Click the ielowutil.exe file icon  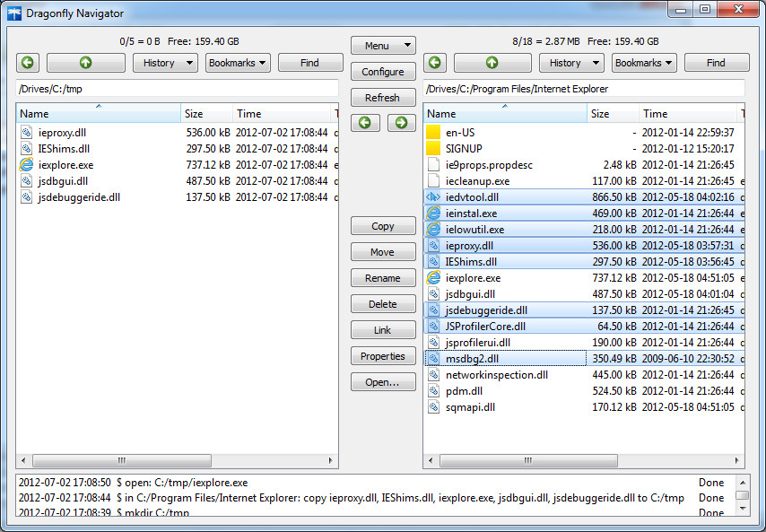433,229
